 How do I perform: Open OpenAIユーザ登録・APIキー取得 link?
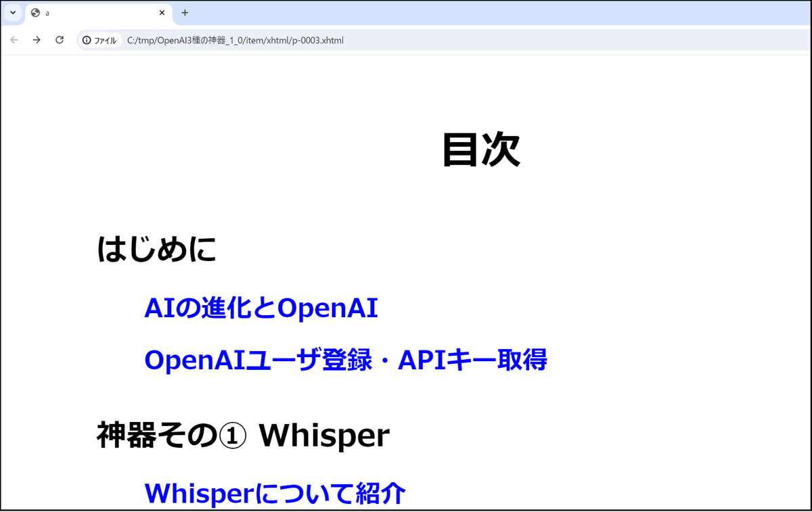click(345, 360)
